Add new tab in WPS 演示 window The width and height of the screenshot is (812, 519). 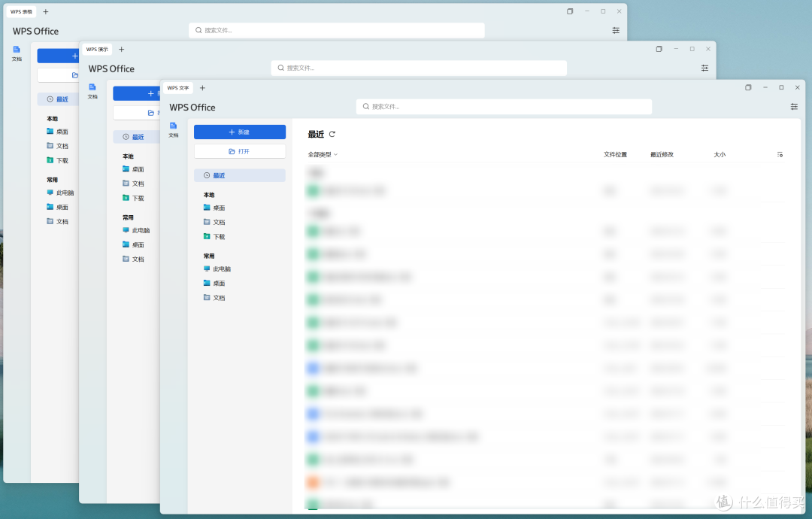click(x=121, y=49)
